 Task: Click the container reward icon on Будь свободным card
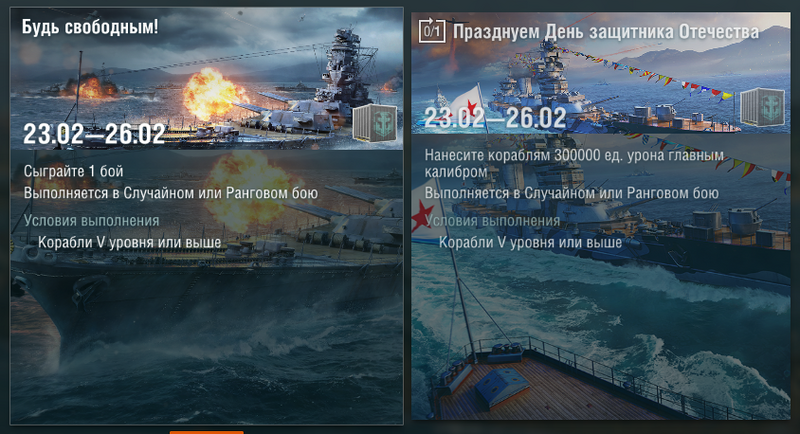click(374, 122)
